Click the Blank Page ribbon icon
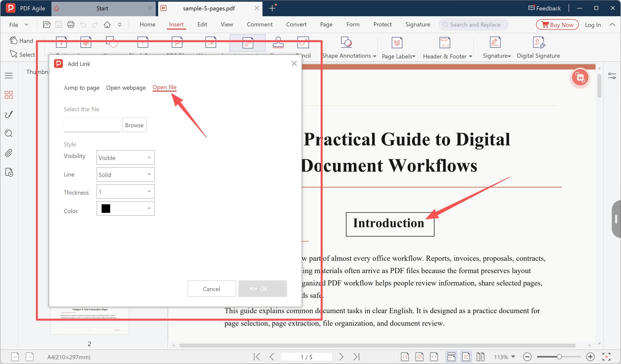Viewport: 621px width, 364px height. pos(143,42)
